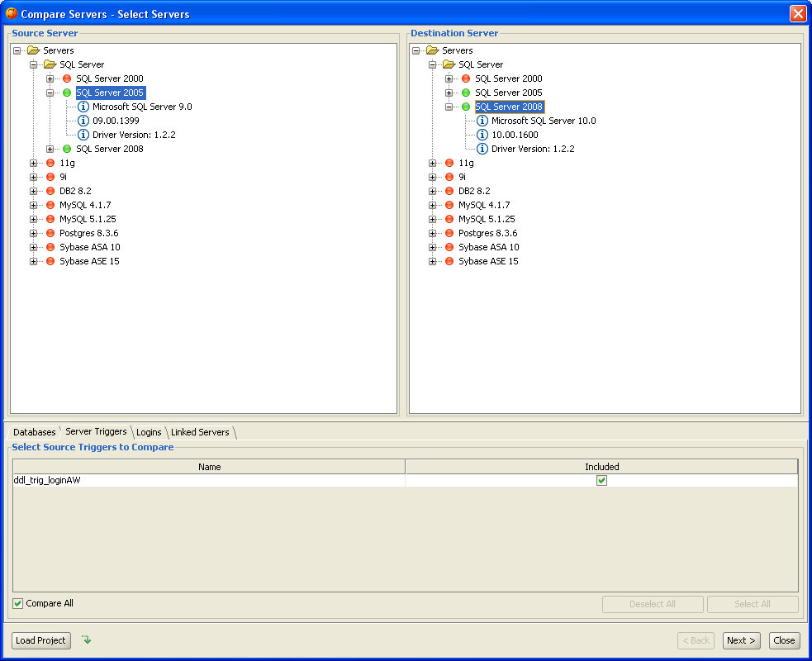The height and width of the screenshot is (661, 812).
Task: Collapse the source SQL Server 2005 node
Action: 50,93
